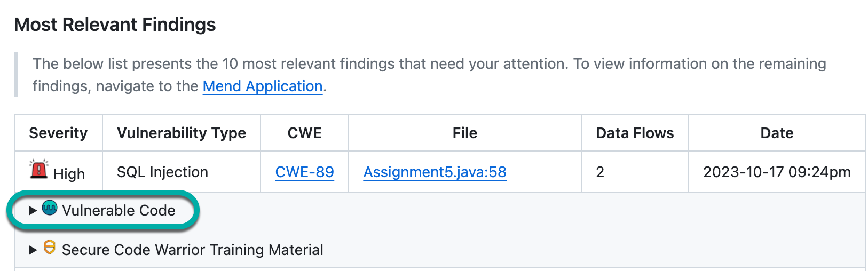This screenshot has width=868, height=271.
Task: Click the Date column header
Action: click(x=777, y=133)
